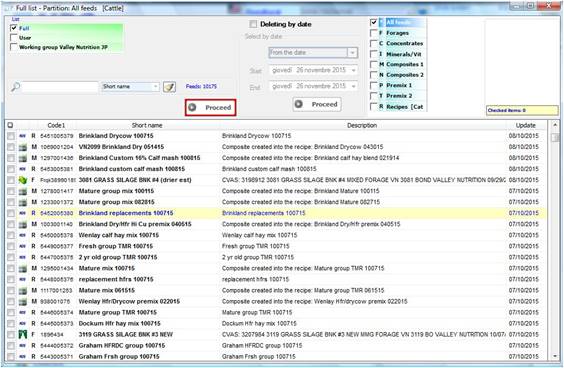Sort by the Update column header

coord(526,125)
